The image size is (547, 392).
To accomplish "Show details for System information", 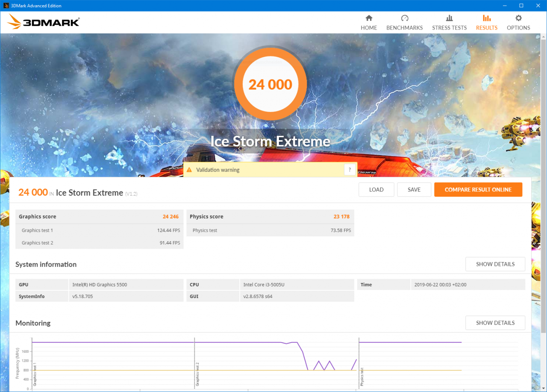I will pyautogui.click(x=495, y=264).
